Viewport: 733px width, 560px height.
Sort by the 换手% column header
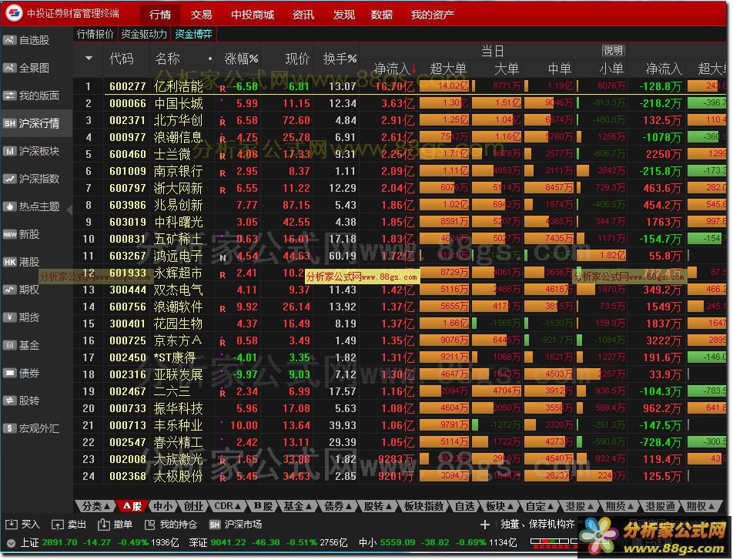[340, 59]
